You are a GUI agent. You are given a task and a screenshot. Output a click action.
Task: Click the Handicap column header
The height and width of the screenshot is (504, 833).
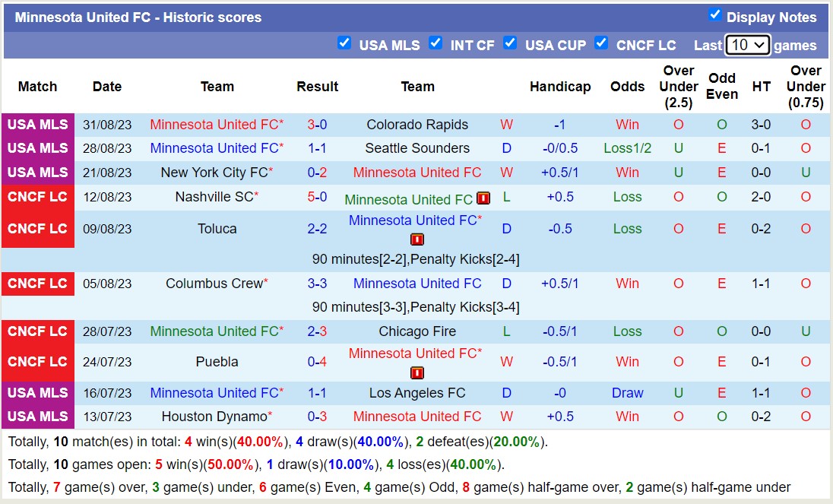point(560,87)
